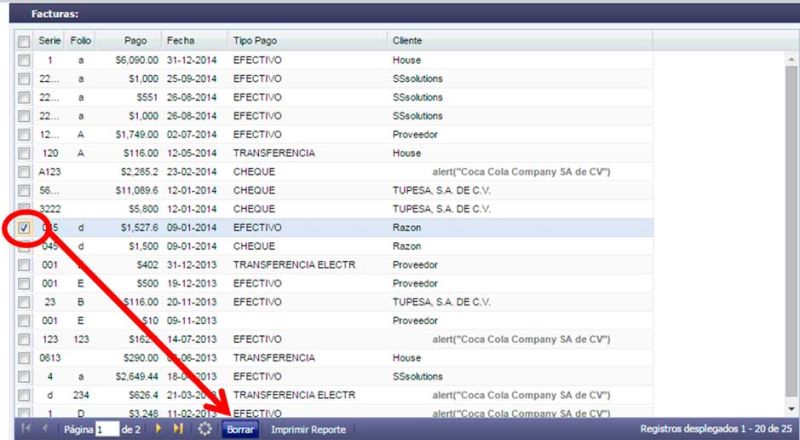800x440 pixels.
Task: Check the box for $6,090.00 House row
Action: pyautogui.click(x=23, y=61)
